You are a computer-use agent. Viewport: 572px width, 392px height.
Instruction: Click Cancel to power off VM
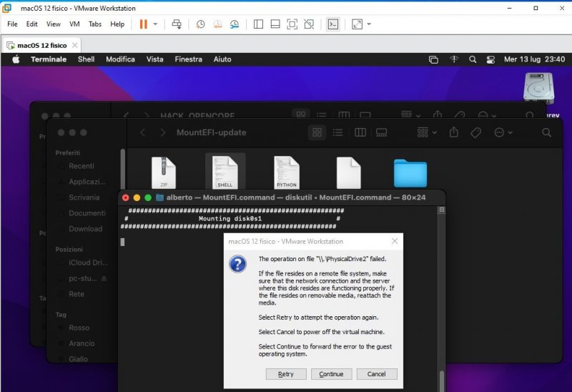coord(376,374)
